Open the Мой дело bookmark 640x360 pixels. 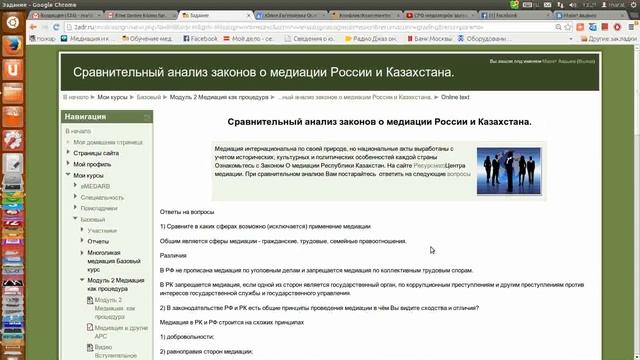(x=248, y=39)
